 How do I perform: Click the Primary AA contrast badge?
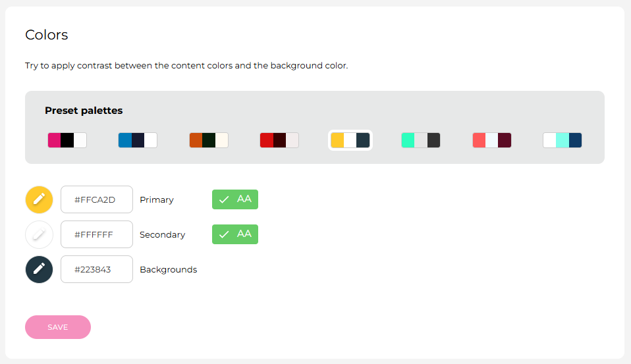coord(235,199)
